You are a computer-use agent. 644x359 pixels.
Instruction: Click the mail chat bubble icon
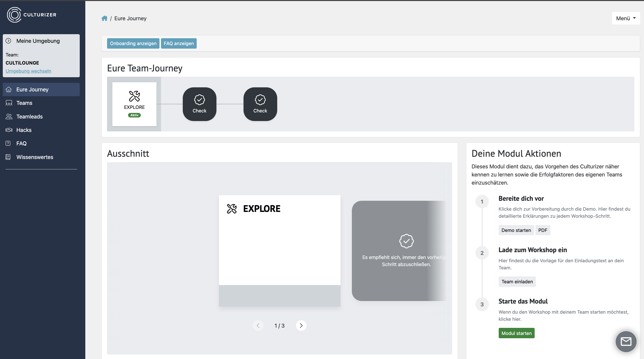(x=626, y=342)
